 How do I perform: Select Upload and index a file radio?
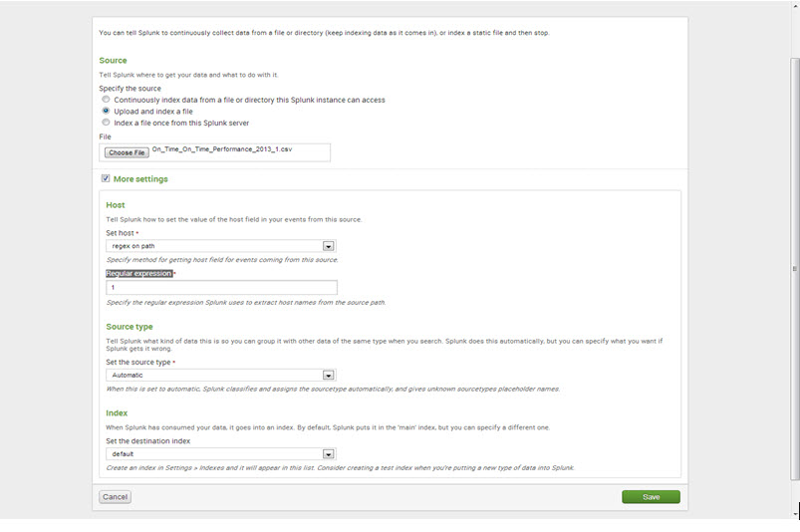coord(106,111)
